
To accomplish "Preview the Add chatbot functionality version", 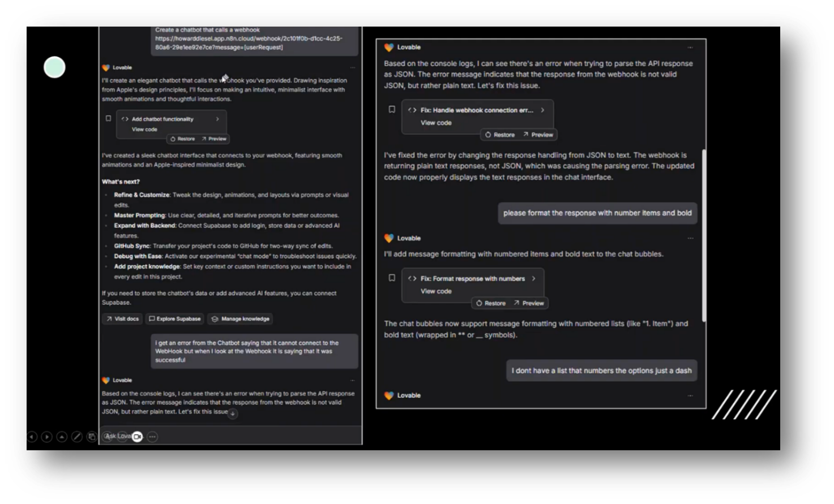I will point(214,139).
